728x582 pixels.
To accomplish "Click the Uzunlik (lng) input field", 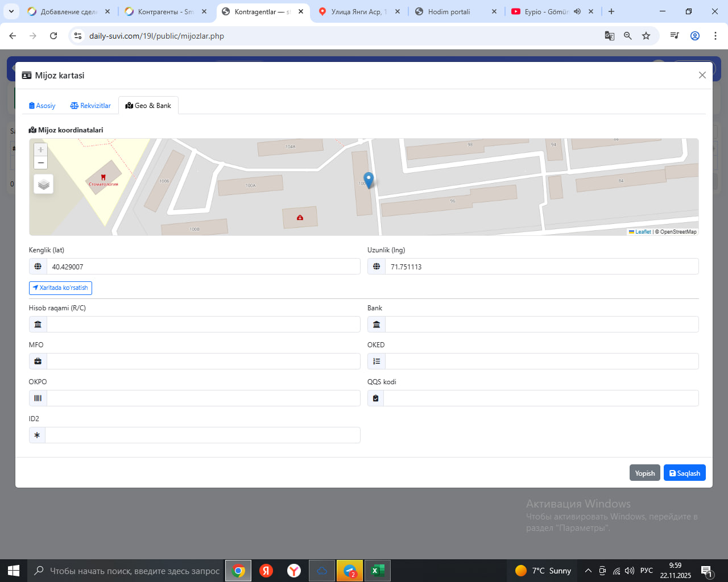I will [541, 267].
